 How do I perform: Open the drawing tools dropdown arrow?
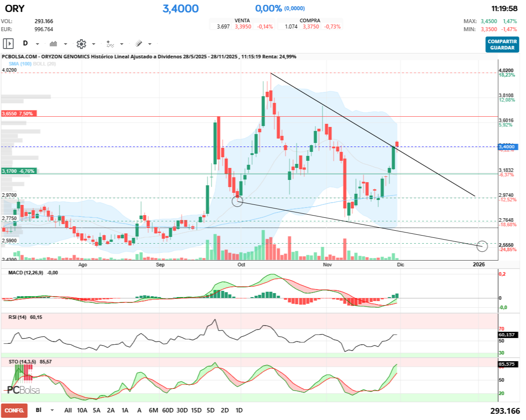(x=149, y=44)
